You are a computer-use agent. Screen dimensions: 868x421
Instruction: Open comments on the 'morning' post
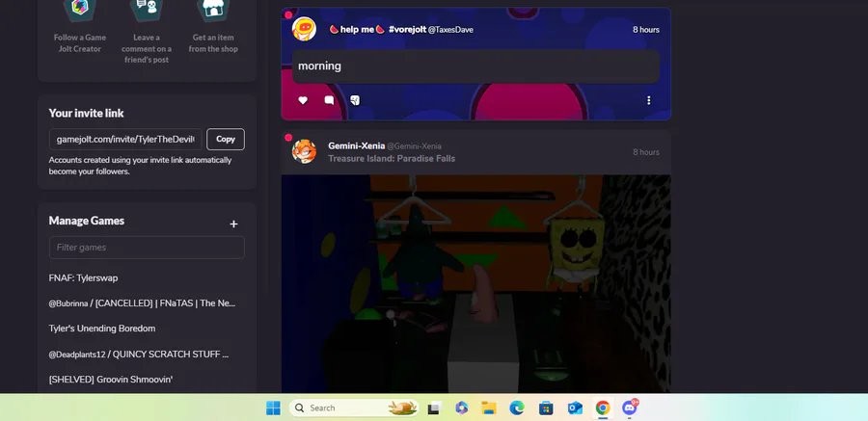[x=329, y=101]
